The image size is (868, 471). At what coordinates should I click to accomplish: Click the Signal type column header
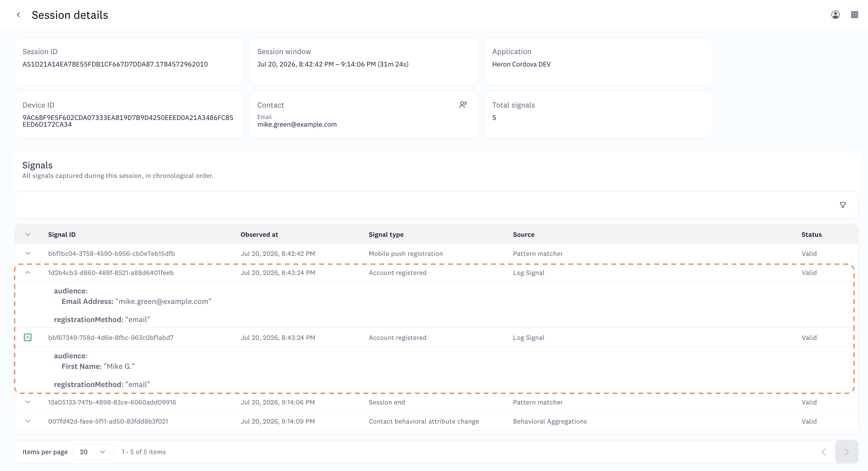pyautogui.click(x=386, y=235)
